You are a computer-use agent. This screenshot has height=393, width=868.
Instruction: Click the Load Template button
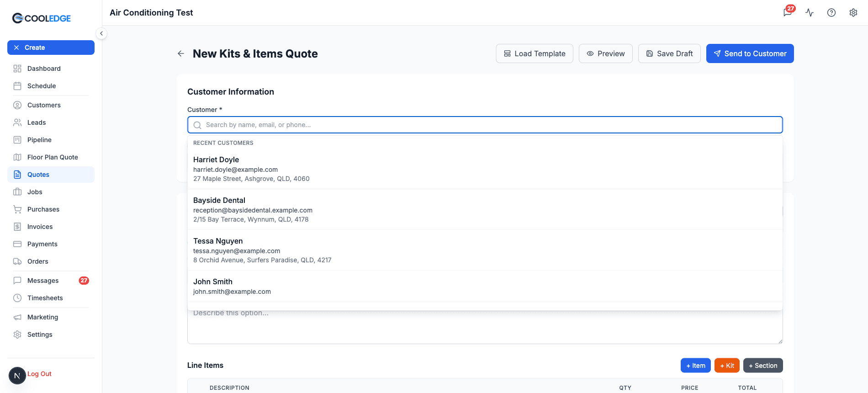(x=535, y=53)
